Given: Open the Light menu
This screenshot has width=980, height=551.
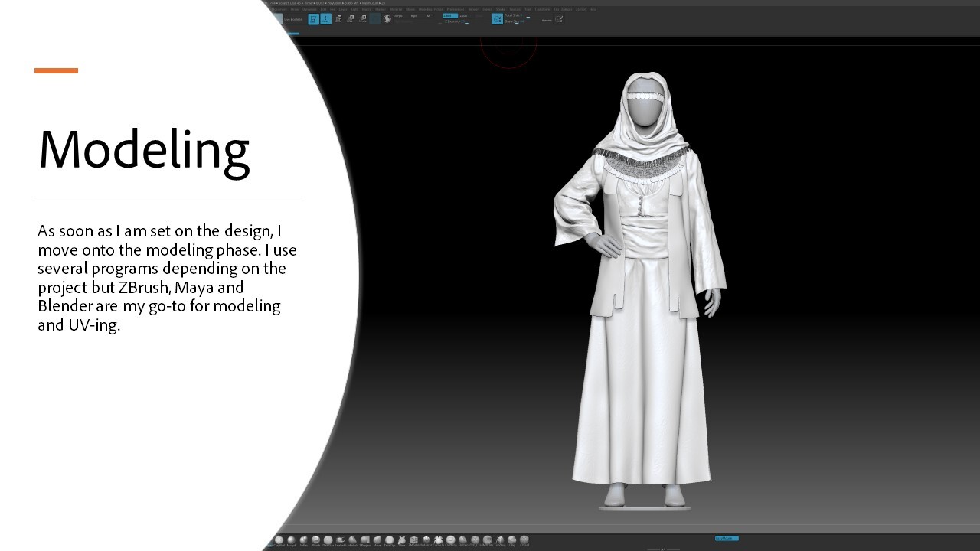Looking at the screenshot, I should pyautogui.click(x=354, y=9).
